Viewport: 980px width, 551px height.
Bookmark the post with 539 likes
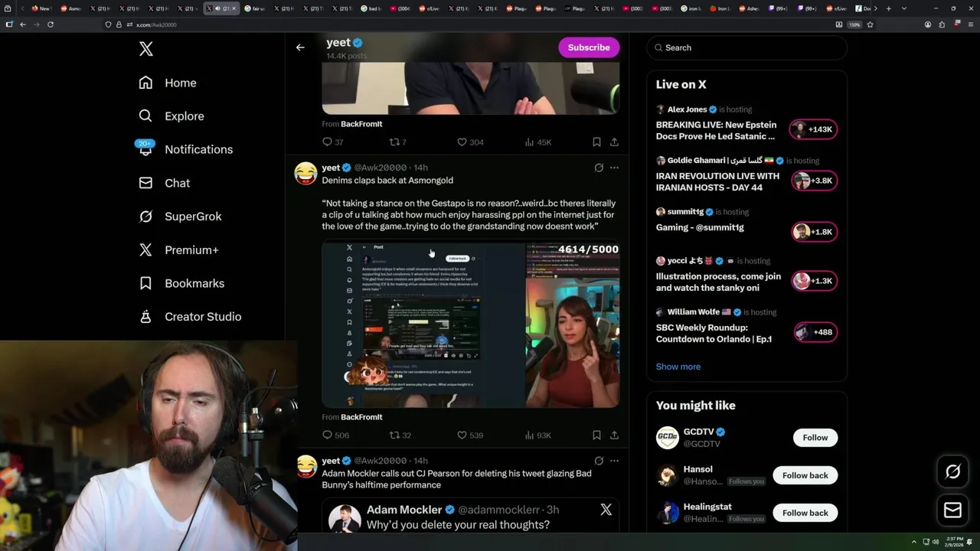click(596, 435)
